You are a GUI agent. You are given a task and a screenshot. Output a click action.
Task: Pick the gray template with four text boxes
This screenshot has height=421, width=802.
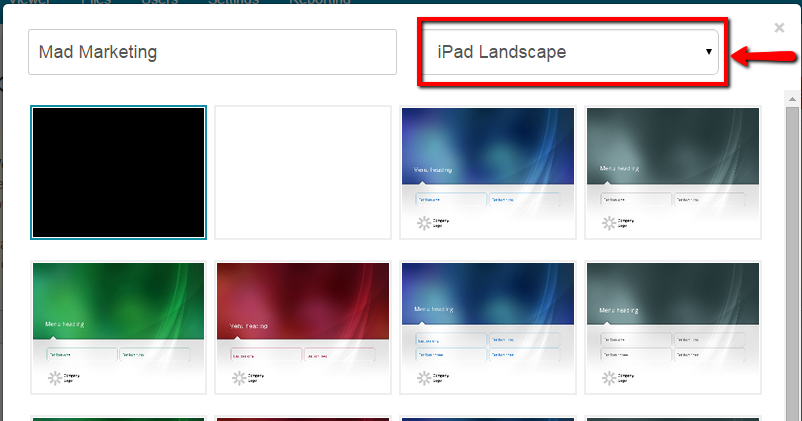coord(672,328)
